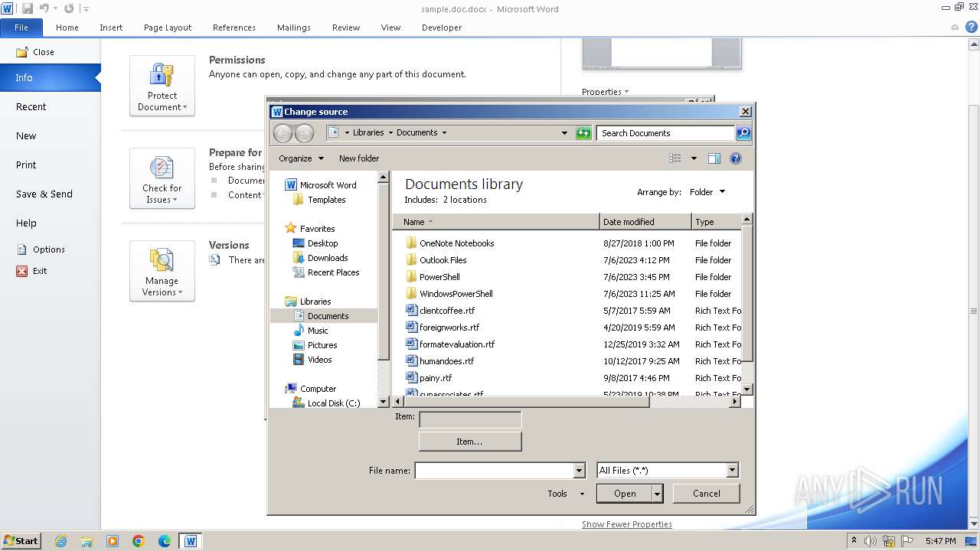Viewport: 980px width, 551px height.
Task: Launch Windows Media Player from taskbar
Action: (113, 541)
